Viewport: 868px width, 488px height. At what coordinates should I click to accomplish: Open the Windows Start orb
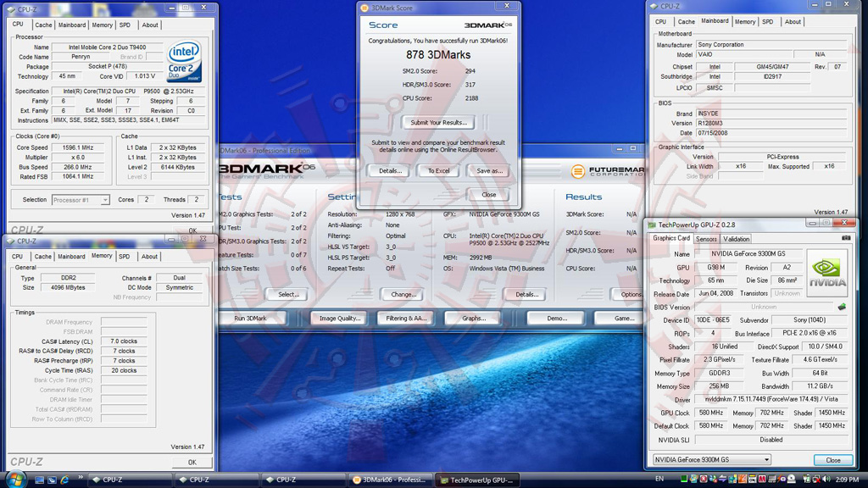tap(15, 480)
